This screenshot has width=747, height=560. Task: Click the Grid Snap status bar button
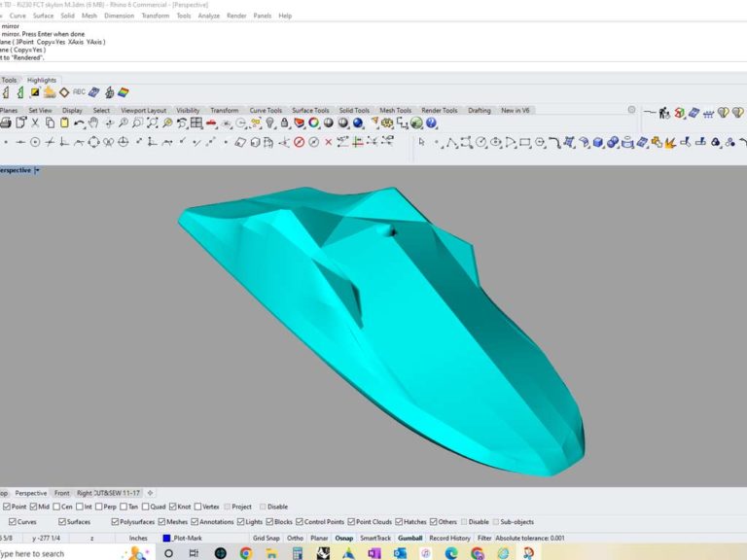(266, 538)
